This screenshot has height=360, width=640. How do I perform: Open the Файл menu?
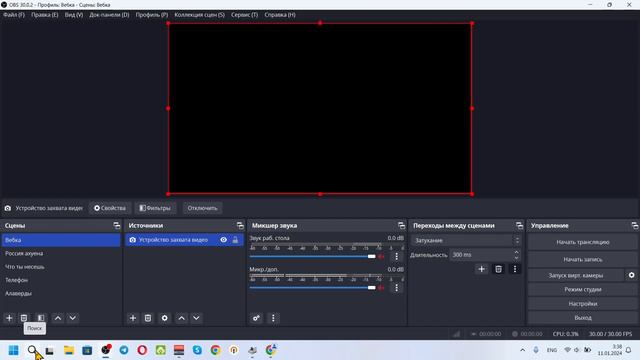[x=14, y=15]
